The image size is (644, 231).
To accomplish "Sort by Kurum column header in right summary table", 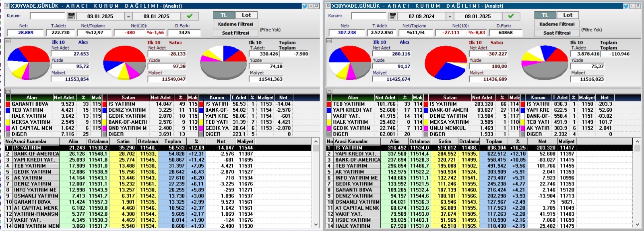I will pyautogui.click(x=538, y=98).
